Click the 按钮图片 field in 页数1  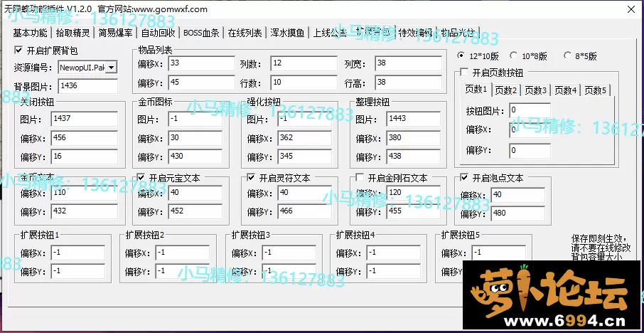pyautogui.click(x=530, y=110)
